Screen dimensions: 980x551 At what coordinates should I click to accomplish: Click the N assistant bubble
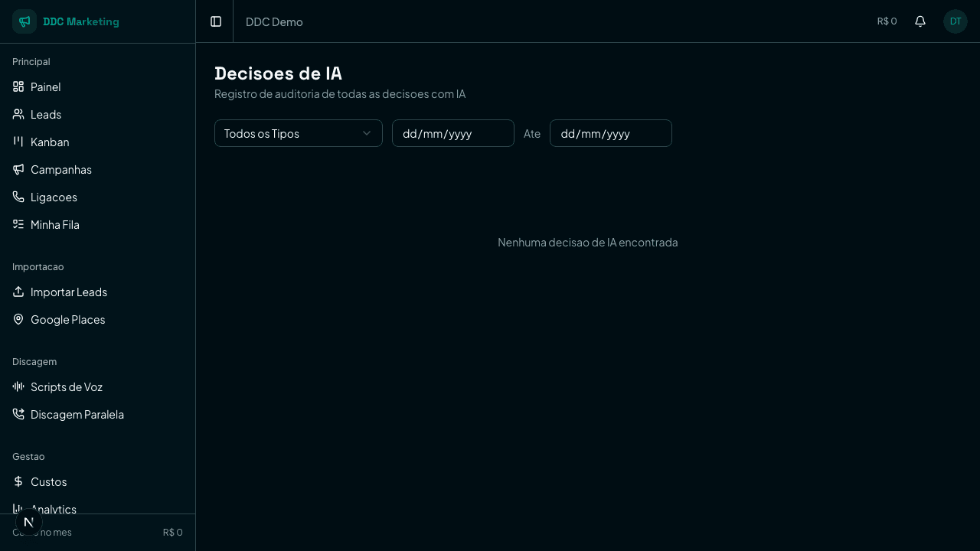28,522
